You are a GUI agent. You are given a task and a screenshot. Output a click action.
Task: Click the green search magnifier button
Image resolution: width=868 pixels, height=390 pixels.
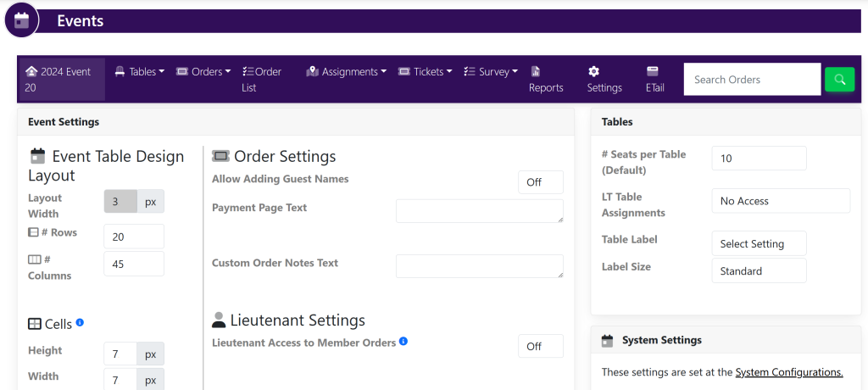pyautogui.click(x=839, y=80)
